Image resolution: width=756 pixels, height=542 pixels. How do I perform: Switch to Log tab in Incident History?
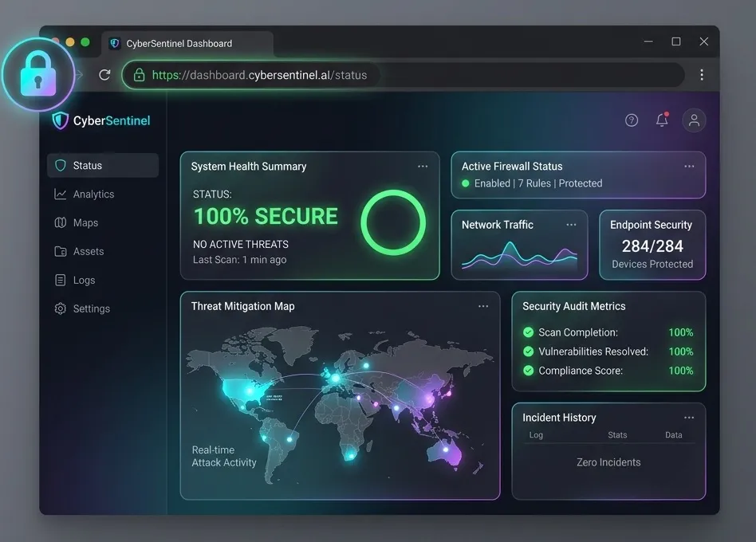pos(536,435)
